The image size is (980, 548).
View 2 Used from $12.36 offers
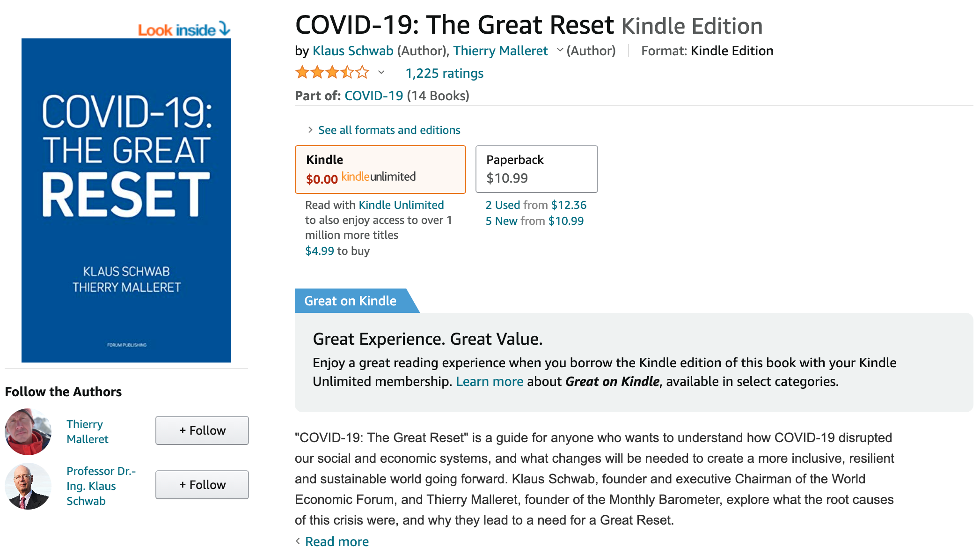(x=536, y=205)
